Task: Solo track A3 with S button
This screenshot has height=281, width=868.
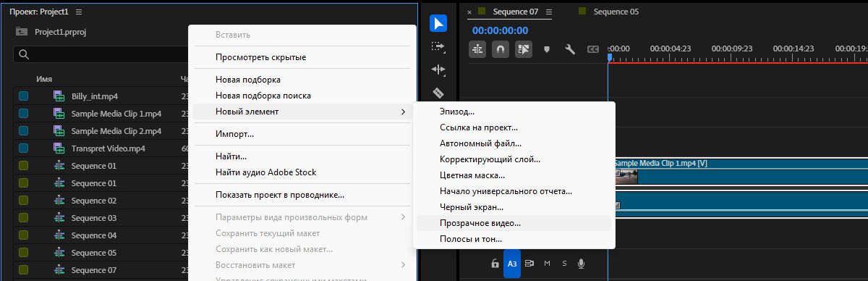Action: pyautogui.click(x=564, y=264)
